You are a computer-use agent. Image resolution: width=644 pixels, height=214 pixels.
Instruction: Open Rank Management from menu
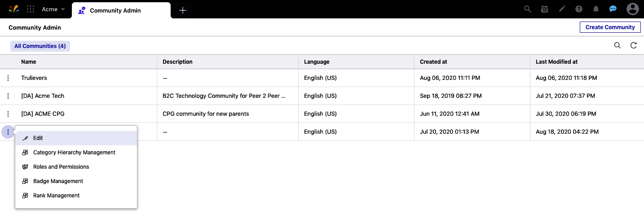click(76, 196)
